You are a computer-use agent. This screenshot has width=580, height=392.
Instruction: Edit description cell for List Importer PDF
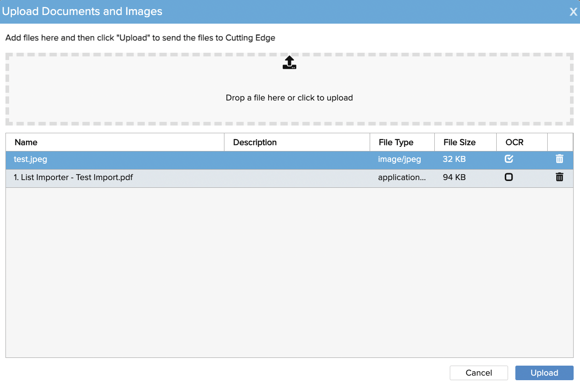point(297,177)
